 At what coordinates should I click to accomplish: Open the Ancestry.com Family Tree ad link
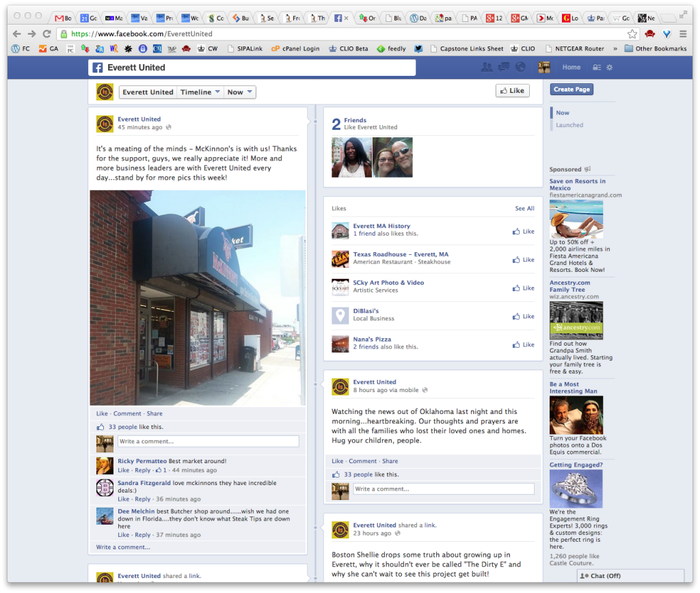[x=569, y=286]
